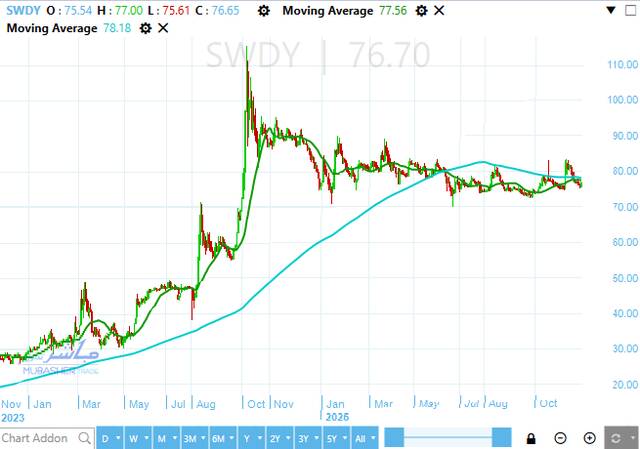
Task: Zoom in with the plus icon
Action: (590, 438)
